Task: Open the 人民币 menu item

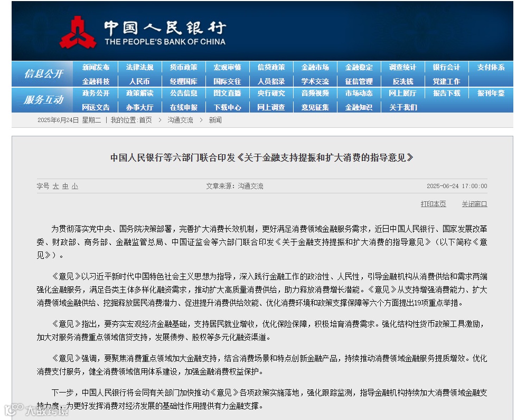Action: point(139,81)
